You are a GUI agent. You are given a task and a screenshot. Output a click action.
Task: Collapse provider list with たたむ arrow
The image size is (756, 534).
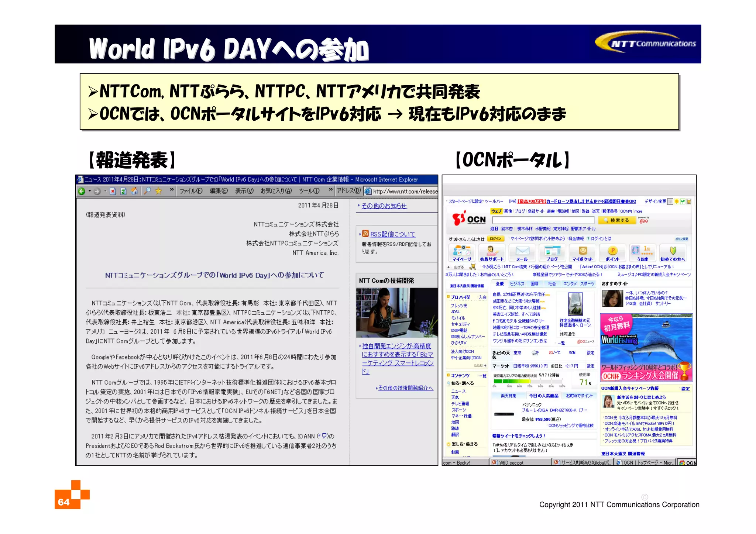[480, 365]
